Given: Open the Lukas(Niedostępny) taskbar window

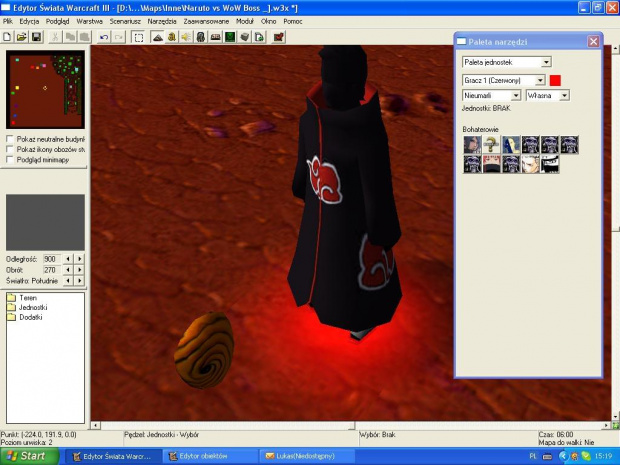Looking at the screenshot, I should pyautogui.click(x=307, y=456).
